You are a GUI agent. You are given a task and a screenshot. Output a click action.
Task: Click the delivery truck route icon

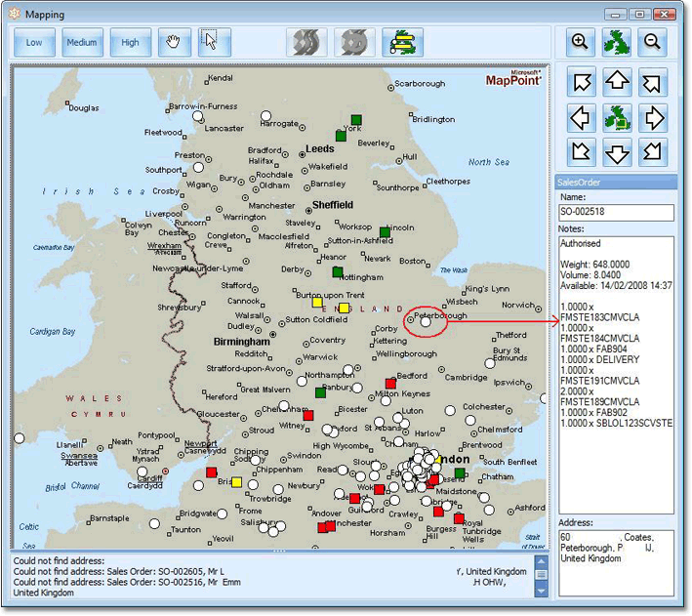(402, 42)
